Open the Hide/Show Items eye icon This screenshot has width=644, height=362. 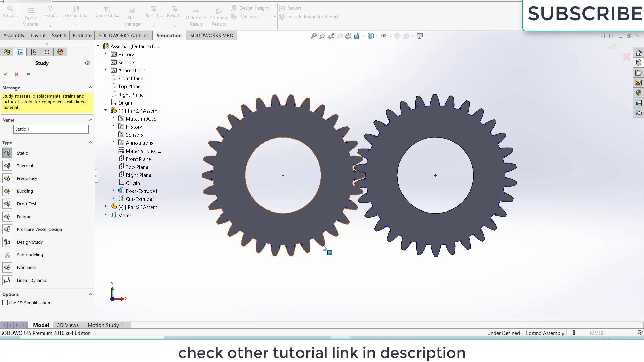click(x=384, y=36)
